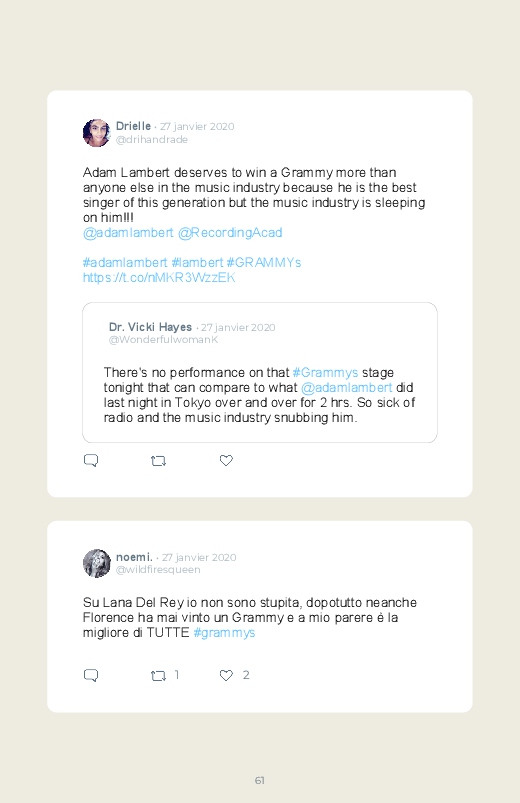Viewport: 520px width, 803px height.
Task: Retweet noemi's Lana Del Rey tweet
Action: point(158,675)
